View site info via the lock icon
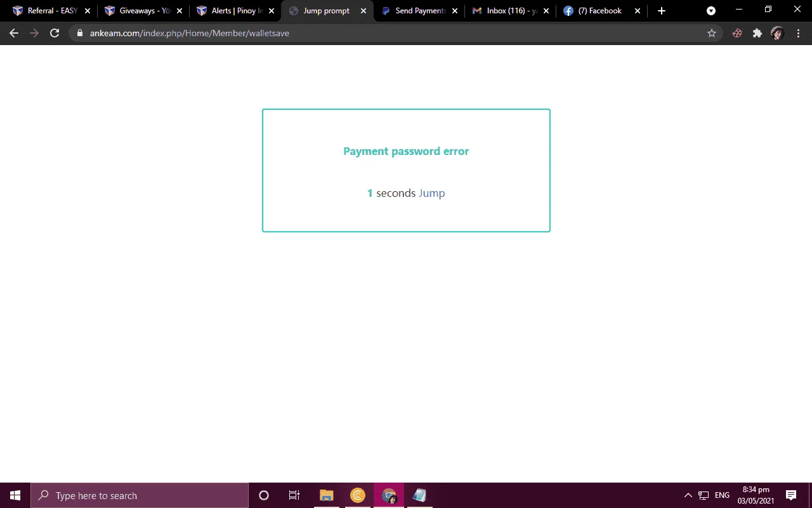 tap(79, 33)
